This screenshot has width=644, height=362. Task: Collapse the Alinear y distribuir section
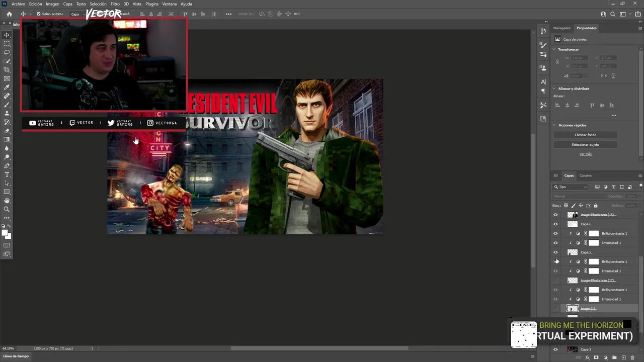click(x=554, y=88)
